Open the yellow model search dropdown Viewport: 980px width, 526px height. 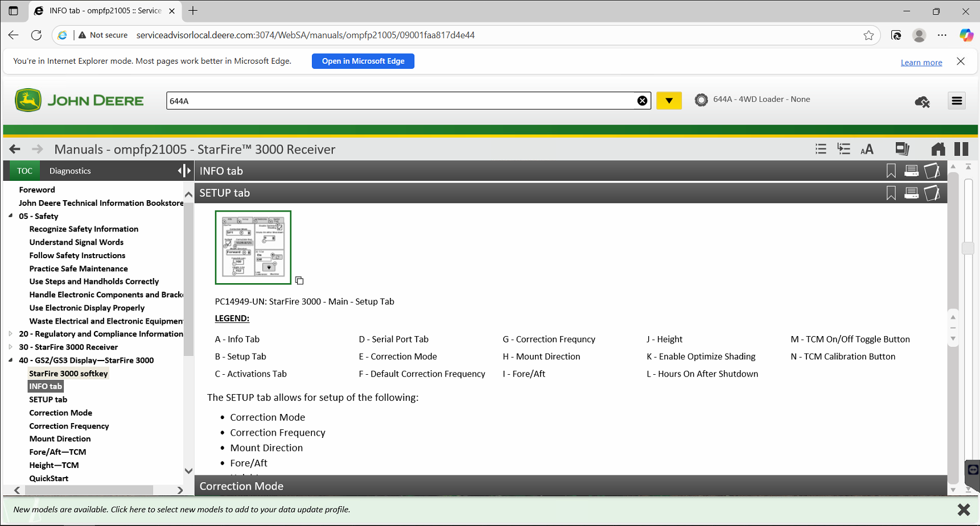[669, 101]
